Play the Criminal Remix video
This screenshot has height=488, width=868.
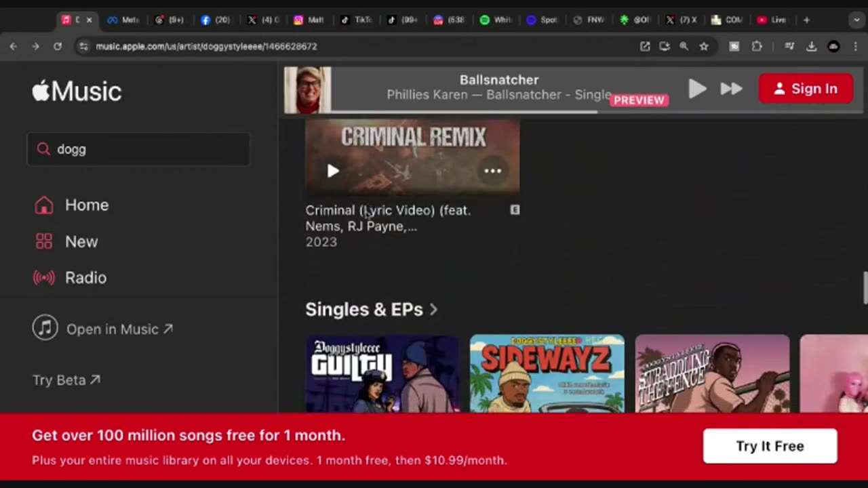point(333,171)
